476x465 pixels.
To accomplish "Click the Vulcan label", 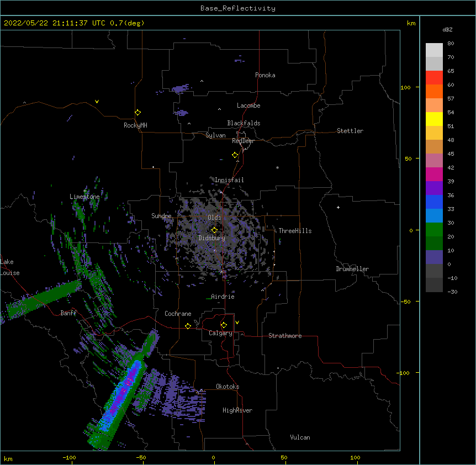I will click(300, 437).
